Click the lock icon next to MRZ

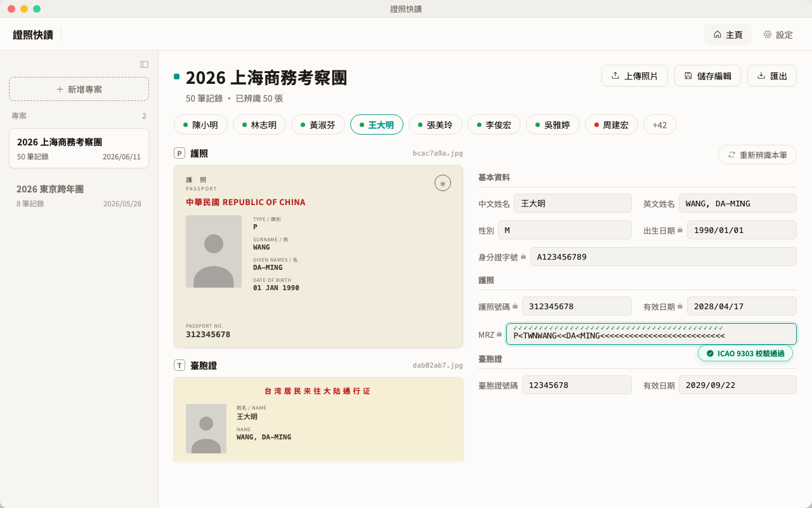click(x=499, y=334)
